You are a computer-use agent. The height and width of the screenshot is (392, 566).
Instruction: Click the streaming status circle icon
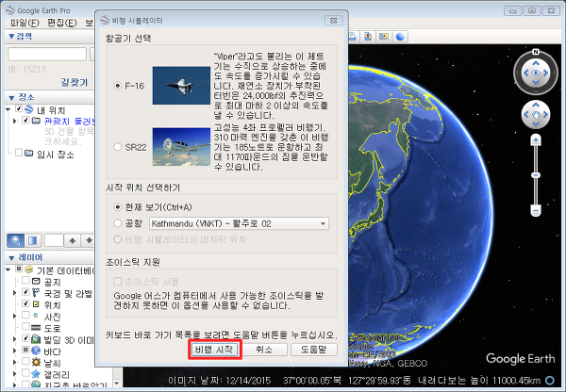(x=550, y=380)
